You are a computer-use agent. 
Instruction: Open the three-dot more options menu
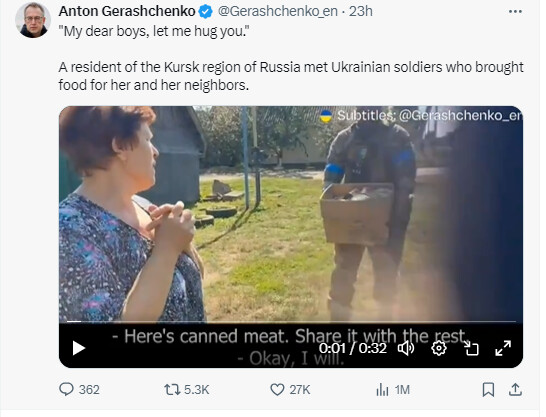(x=515, y=11)
